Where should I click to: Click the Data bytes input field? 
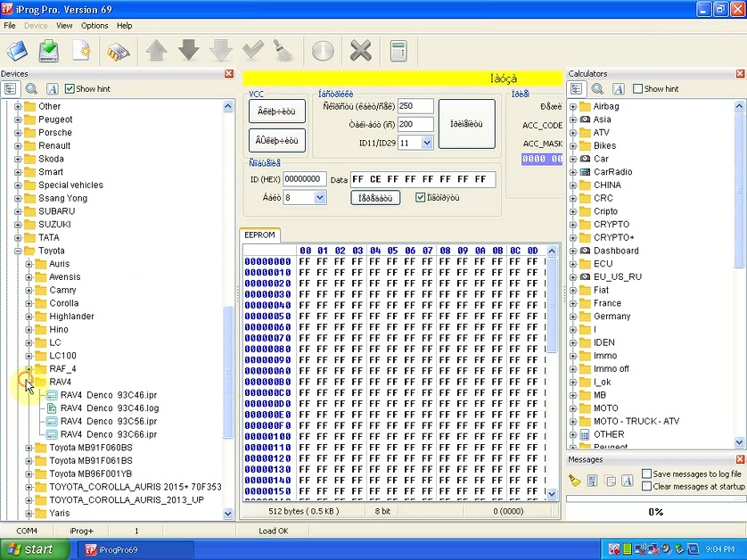tap(423, 179)
